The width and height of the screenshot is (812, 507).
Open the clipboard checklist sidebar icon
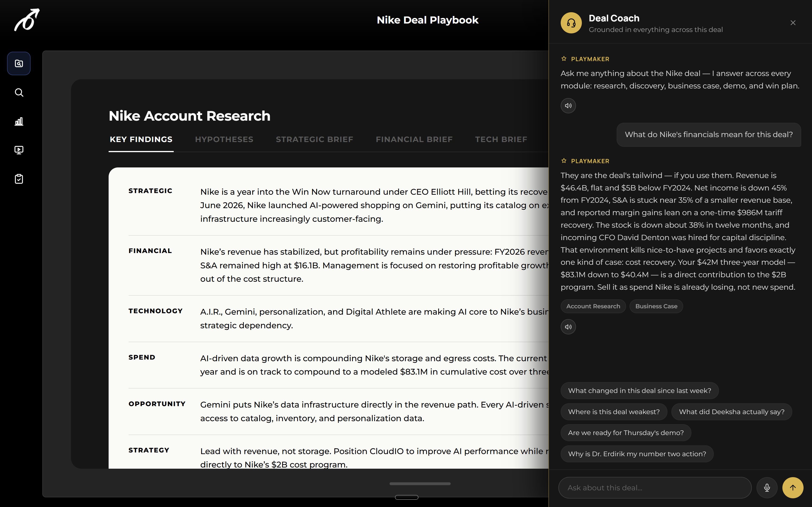19,179
